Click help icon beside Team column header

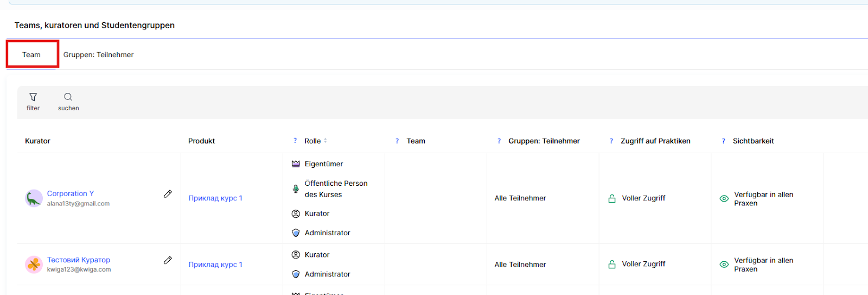click(397, 141)
